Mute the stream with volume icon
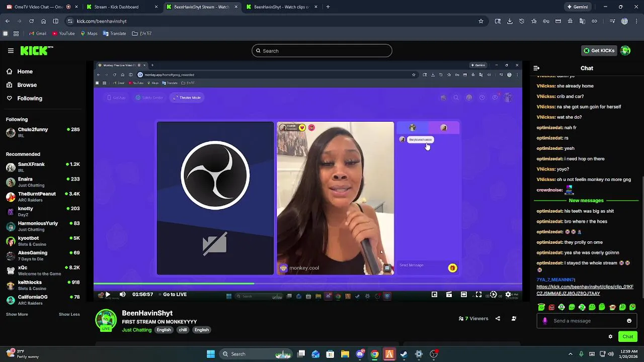Image resolution: width=644 pixels, height=362 pixels. [122, 295]
